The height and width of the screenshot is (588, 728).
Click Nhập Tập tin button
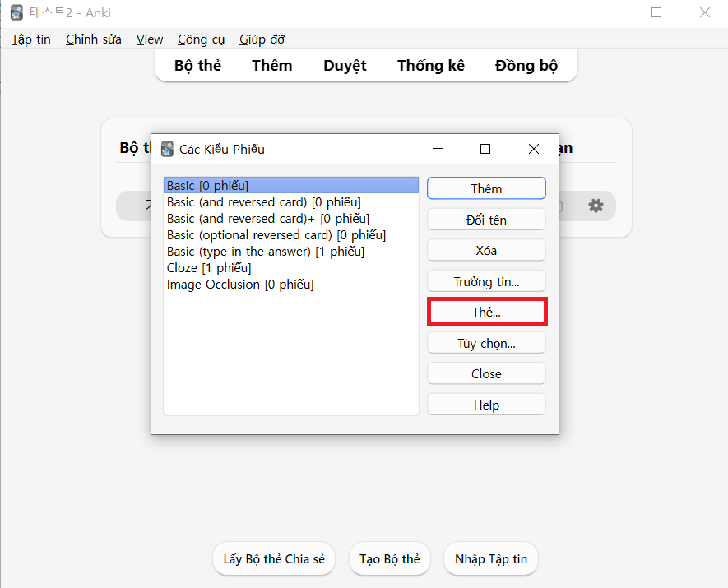(x=491, y=558)
